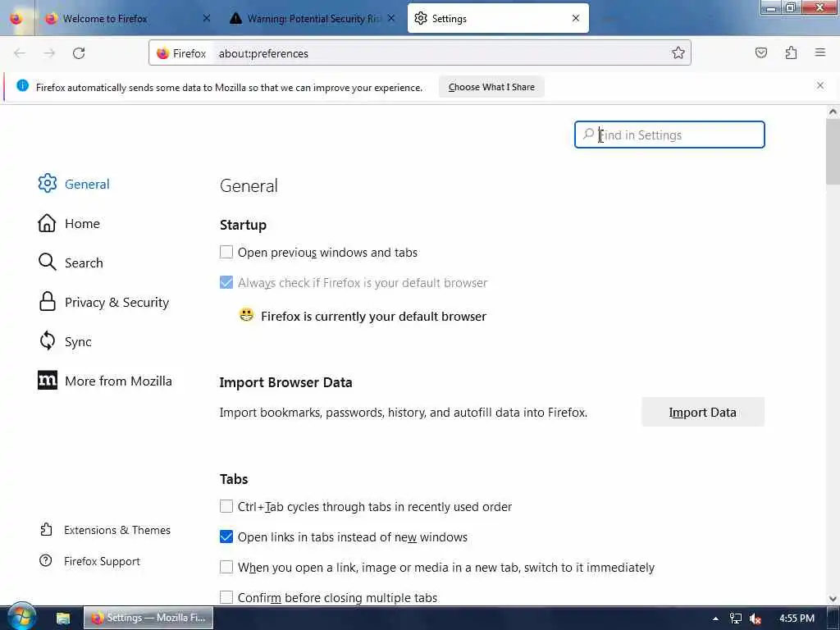Uncheck Open links in tabs instead of new windows
840x630 pixels.
tap(226, 536)
